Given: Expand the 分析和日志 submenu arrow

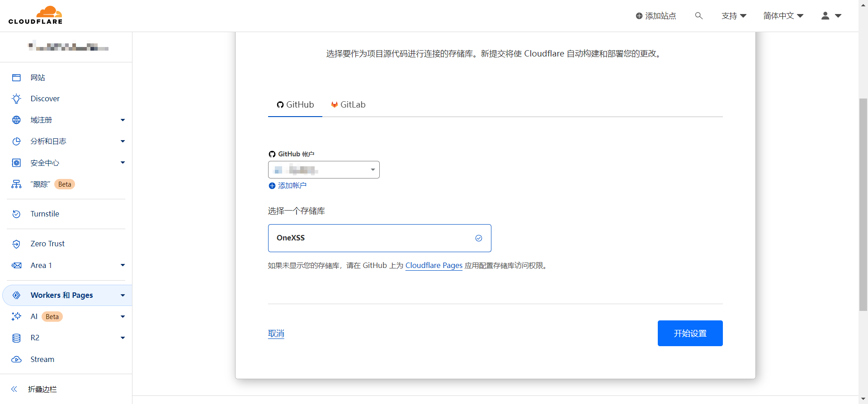Looking at the screenshot, I should click(x=123, y=141).
